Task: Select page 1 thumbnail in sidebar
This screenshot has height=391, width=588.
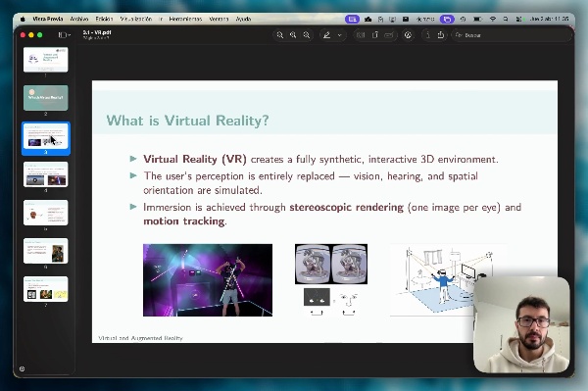Action: 46,60
